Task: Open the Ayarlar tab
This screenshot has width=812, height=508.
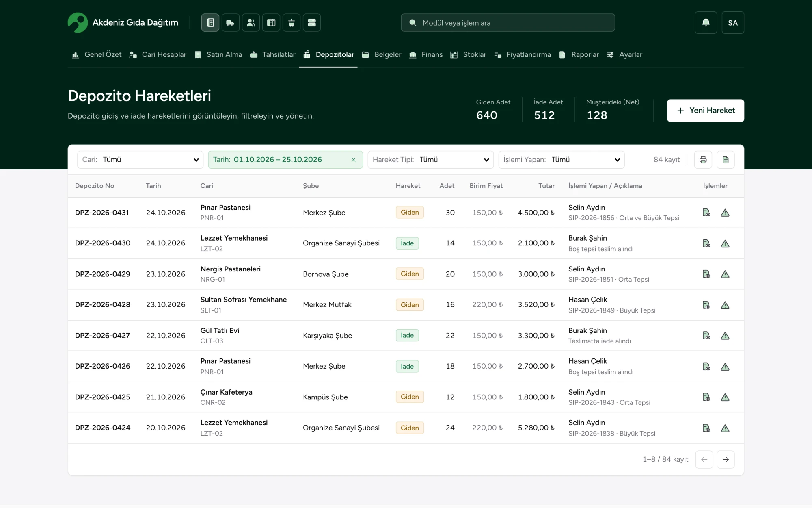Action: click(624, 55)
